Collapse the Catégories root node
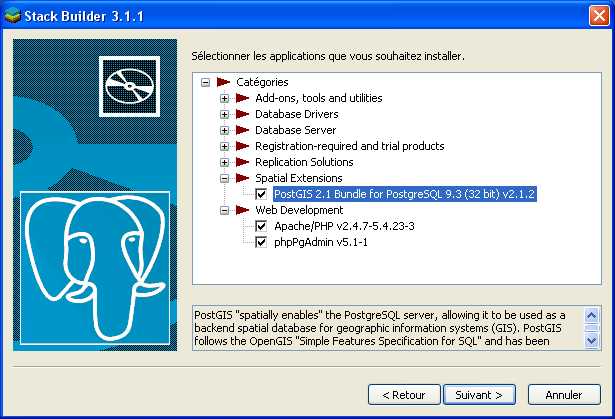 [x=205, y=82]
